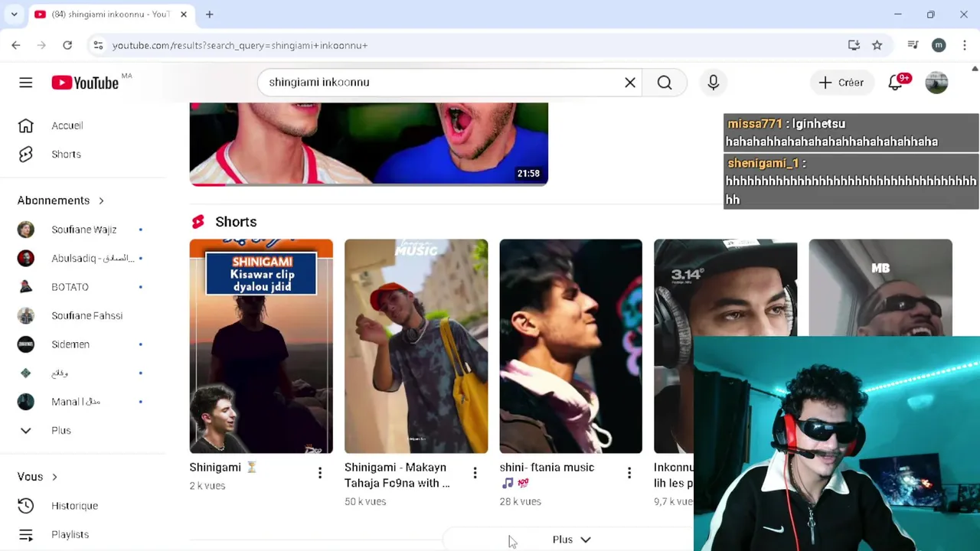Open tab search dropdown arrow

(14, 15)
